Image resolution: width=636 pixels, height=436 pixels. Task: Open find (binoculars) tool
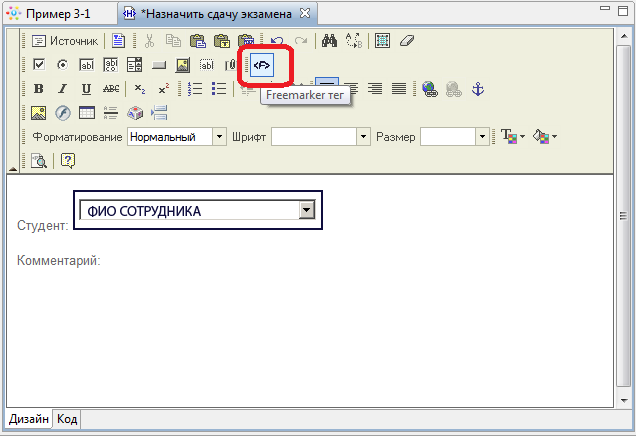[328, 41]
